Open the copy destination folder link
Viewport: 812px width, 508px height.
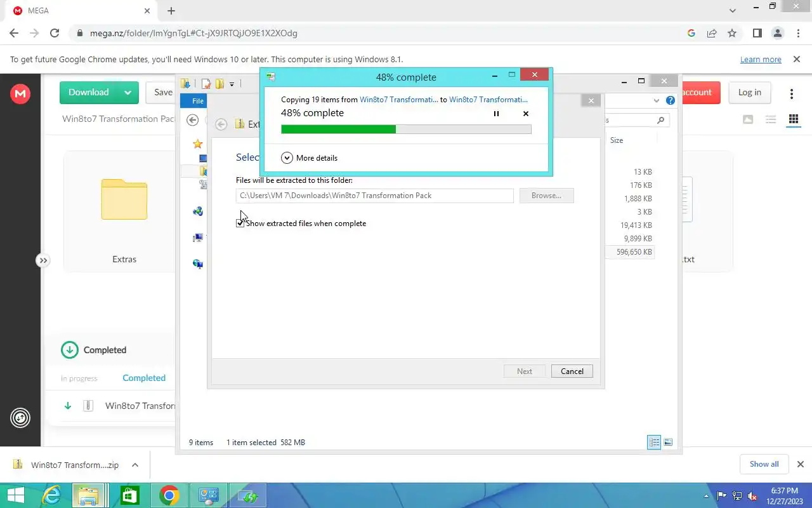488,100
